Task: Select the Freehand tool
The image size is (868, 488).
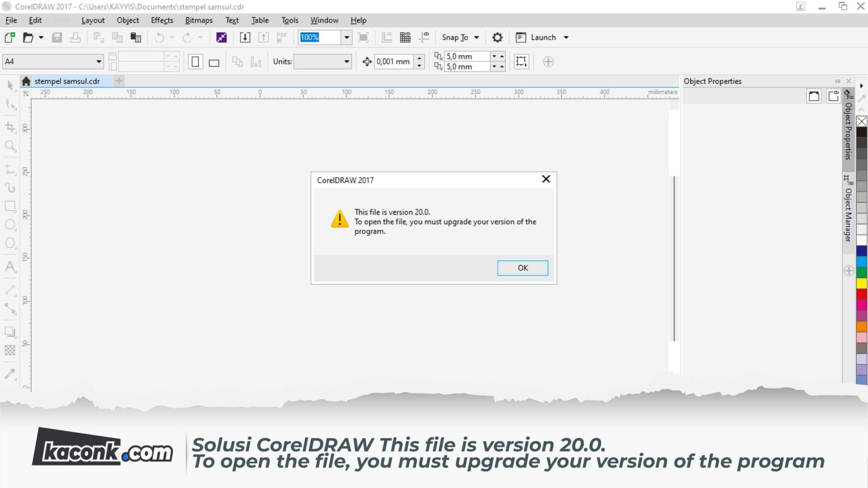Action: (x=10, y=169)
